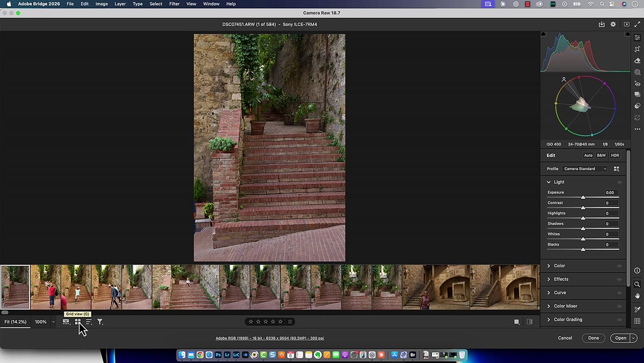Open the File menu

[70, 4]
